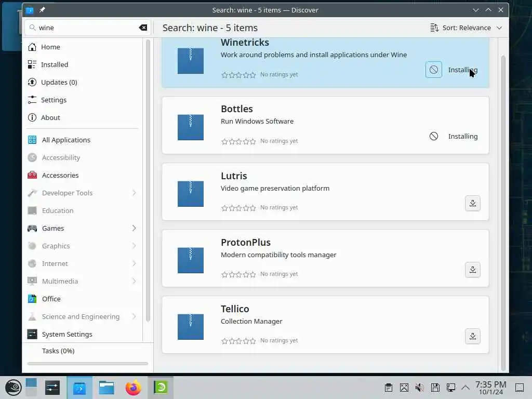This screenshot has height=399, width=532.
Task: Open the Bottles package icon
Action: 190,127
